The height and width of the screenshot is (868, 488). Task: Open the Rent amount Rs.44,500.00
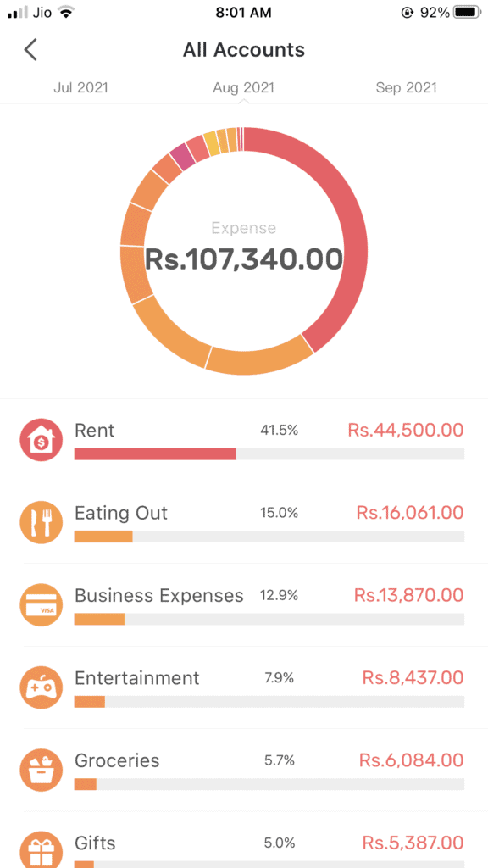406,430
